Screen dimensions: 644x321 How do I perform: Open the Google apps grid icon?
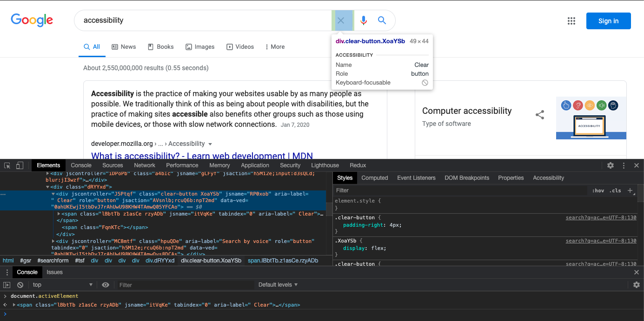point(571,21)
